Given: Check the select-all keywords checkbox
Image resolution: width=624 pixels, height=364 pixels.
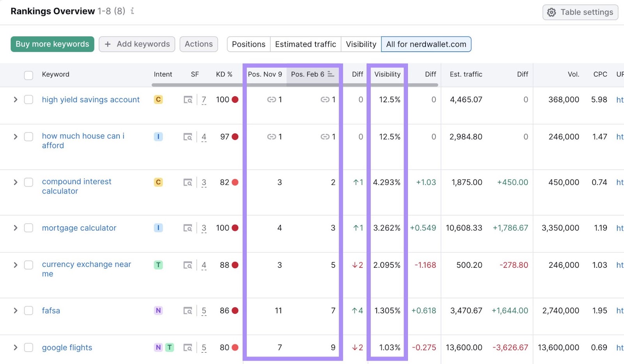Looking at the screenshot, I should coord(28,74).
